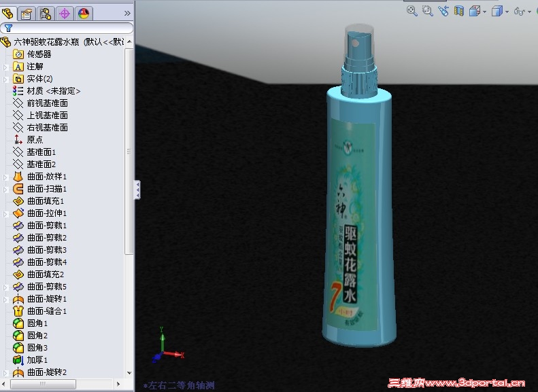Expand the 曲面-拉伸1 feature
The width and height of the screenshot is (538, 392).
coord(5,214)
